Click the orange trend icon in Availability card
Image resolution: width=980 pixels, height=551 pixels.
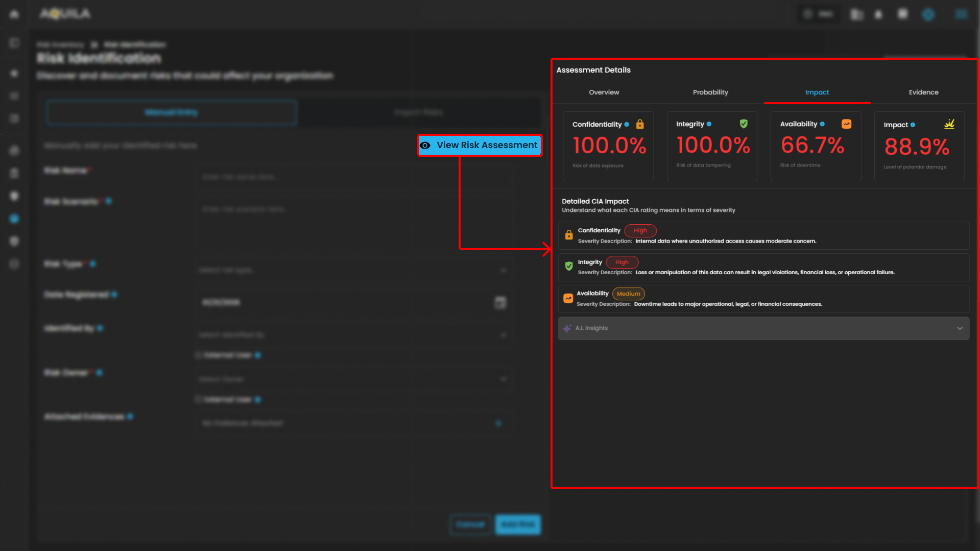(846, 124)
